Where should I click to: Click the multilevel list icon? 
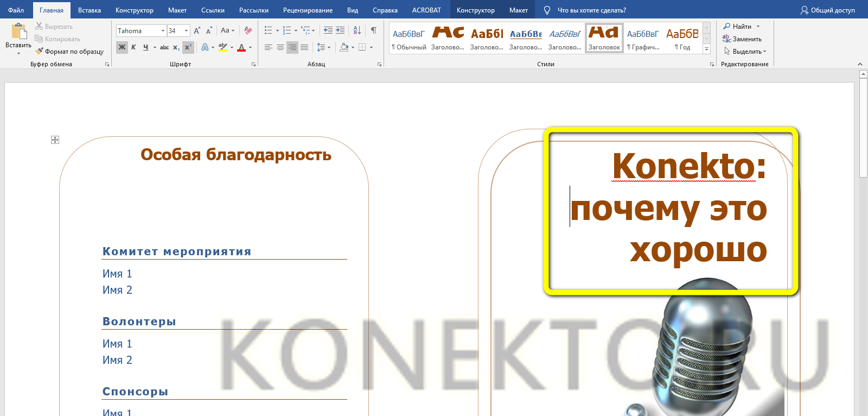pyautogui.click(x=305, y=30)
